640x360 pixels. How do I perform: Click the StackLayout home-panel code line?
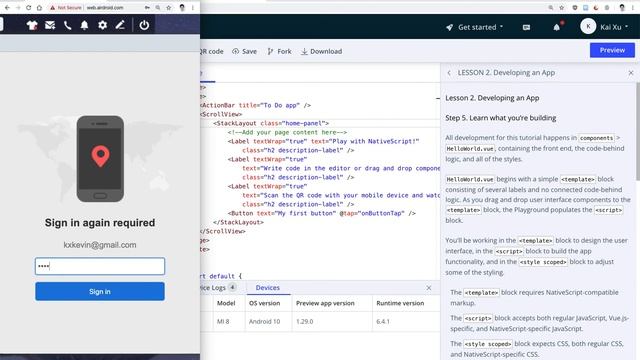point(271,123)
